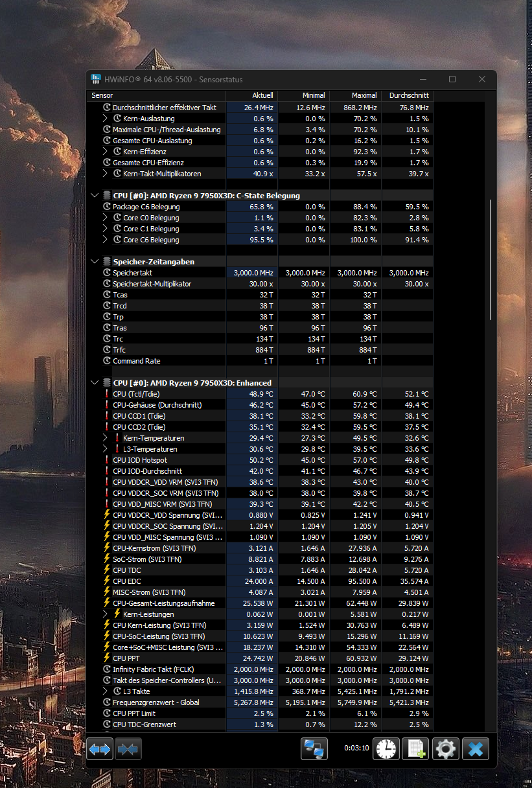Click the shrink columns arrows button

[x=128, y=749]
